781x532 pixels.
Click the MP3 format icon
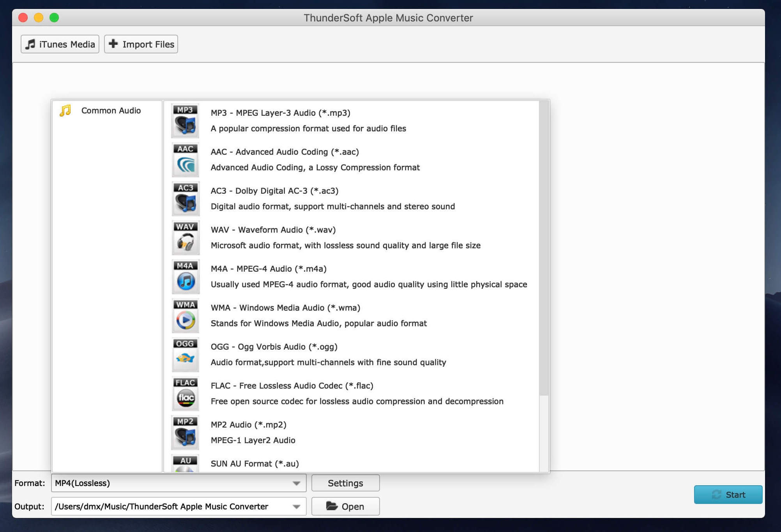185,121
